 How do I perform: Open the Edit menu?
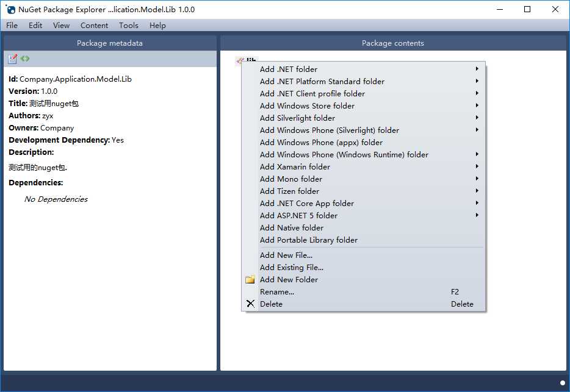coord(35,26)
